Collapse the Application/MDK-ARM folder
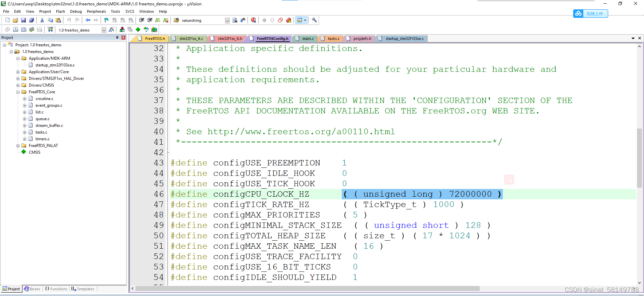This screenshot has height=296, width=644. (x=18, y=58)
